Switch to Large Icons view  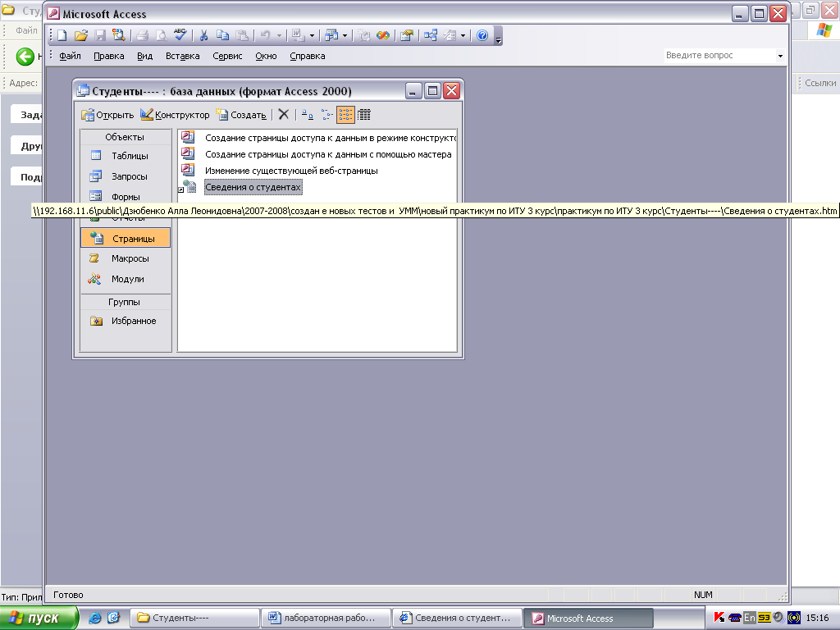pos(308,114)
